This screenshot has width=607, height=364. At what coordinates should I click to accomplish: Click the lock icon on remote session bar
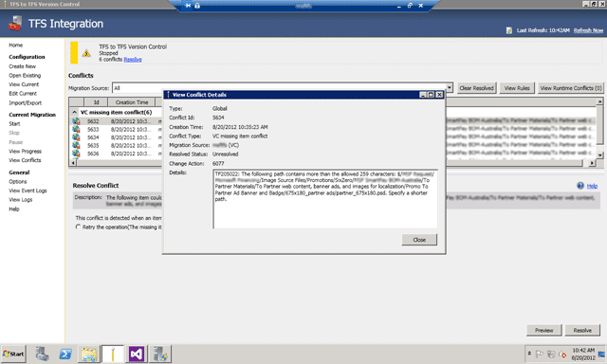pyautogui.click(x=197, y=6)
